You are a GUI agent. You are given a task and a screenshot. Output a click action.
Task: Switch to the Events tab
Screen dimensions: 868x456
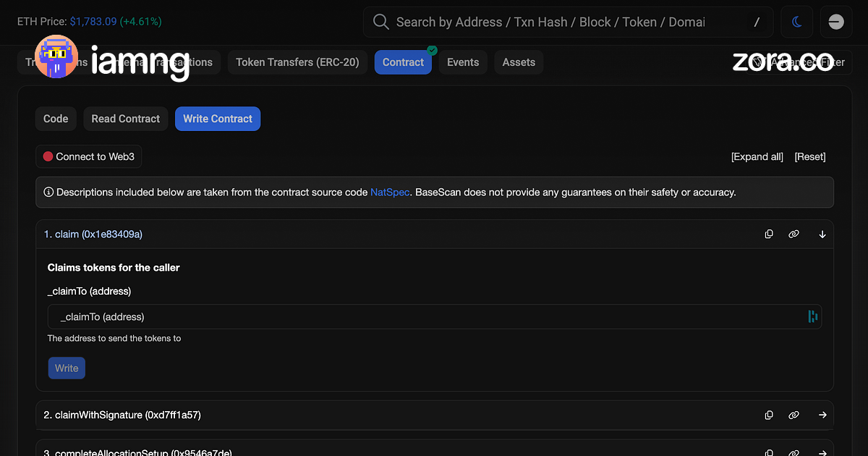(x=463, y=62)
